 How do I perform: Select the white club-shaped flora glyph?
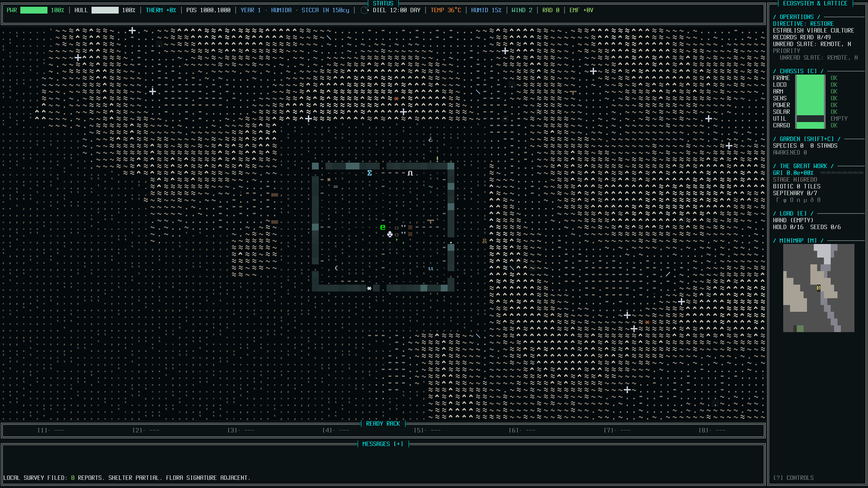click(x=390, y=234)
